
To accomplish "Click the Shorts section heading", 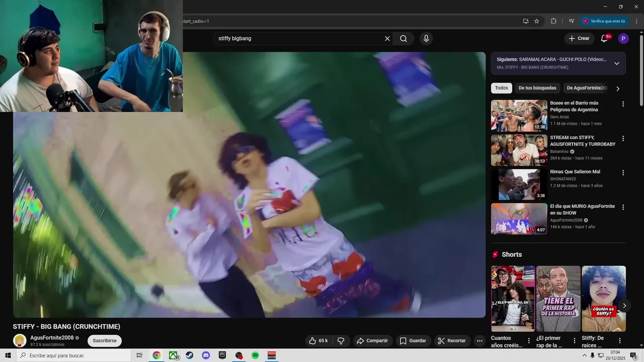I will point(512,255).
